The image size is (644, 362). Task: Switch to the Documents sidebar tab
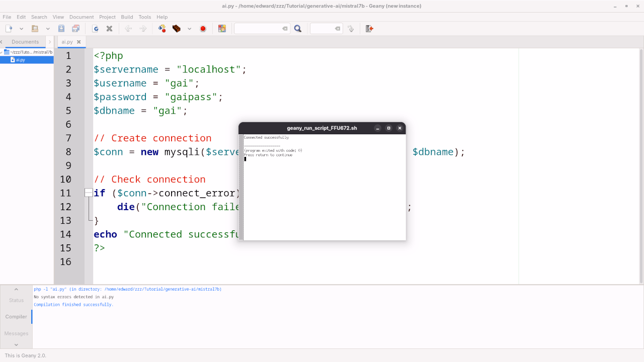25,42
